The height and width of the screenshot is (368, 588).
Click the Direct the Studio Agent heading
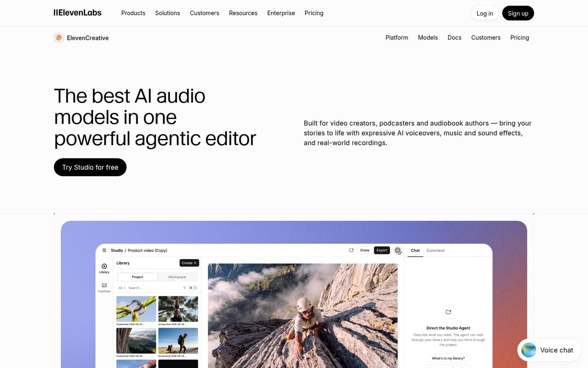point(448,328)
